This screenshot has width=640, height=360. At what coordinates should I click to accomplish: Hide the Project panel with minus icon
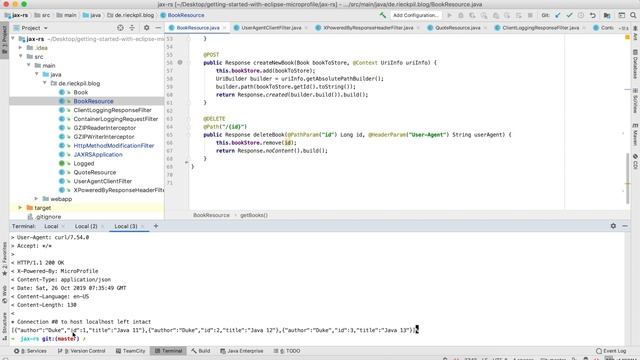pyautogui.click(x=158, y=28)
